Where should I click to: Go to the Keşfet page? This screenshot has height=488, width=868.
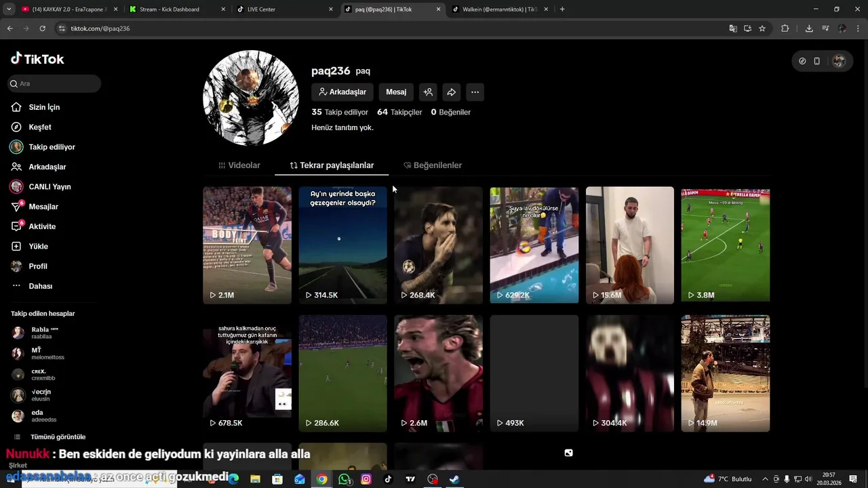click(40, 127)
